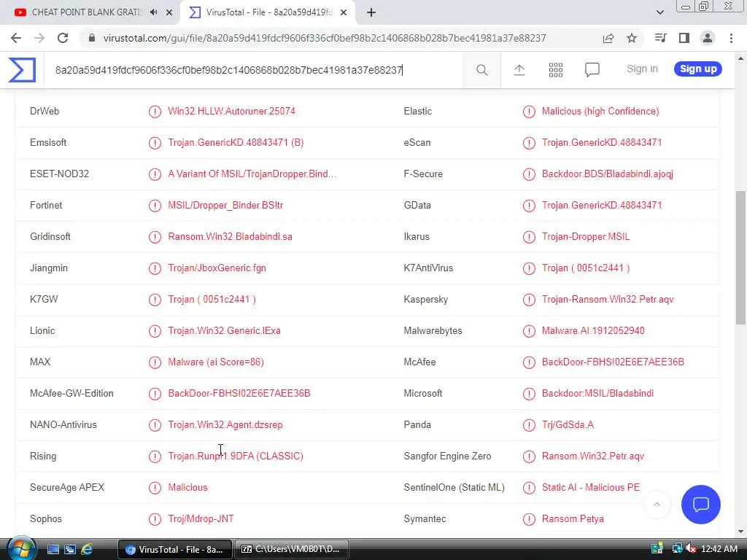Click MSIL/Dropper_Binder.BS!tr Fortinet result
The image size is (747, 560).
(225, 206)
